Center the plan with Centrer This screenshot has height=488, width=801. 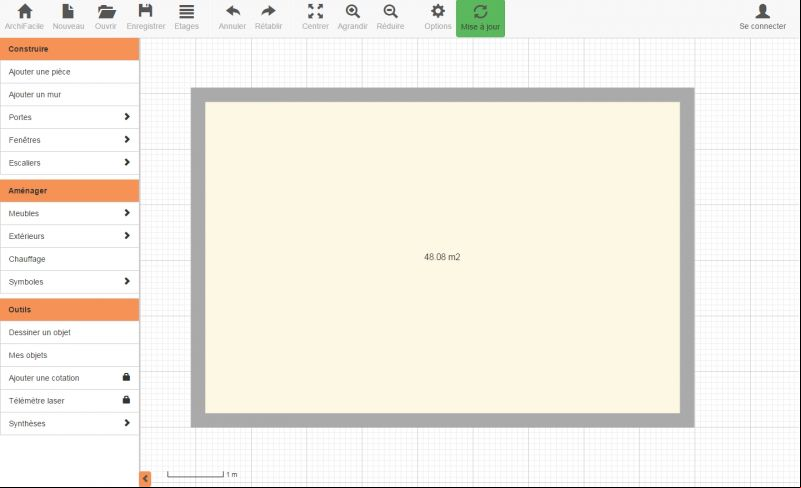tap(315, 17)
